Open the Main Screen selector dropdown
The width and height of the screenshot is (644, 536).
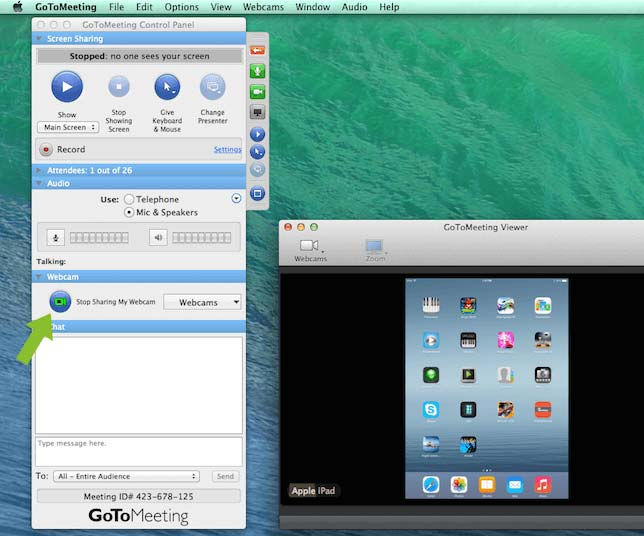pyautogui.click(x=68, y=127)
